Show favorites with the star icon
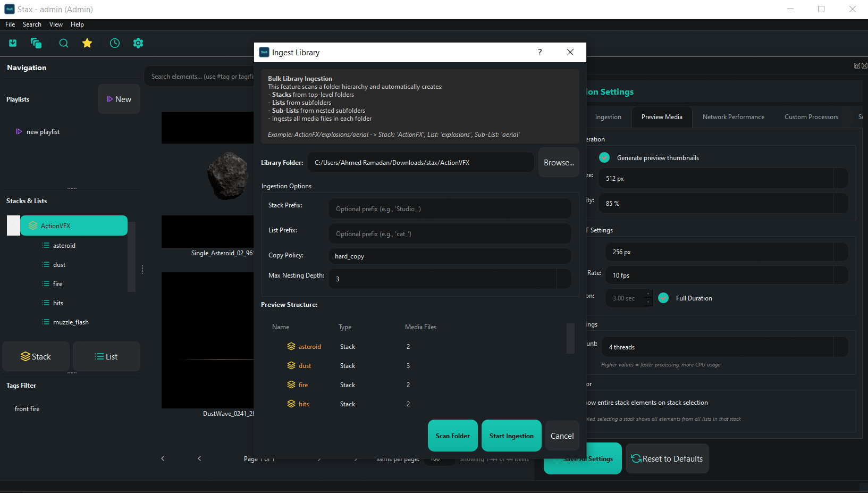 pyautogui.click(x=87, y=43)
